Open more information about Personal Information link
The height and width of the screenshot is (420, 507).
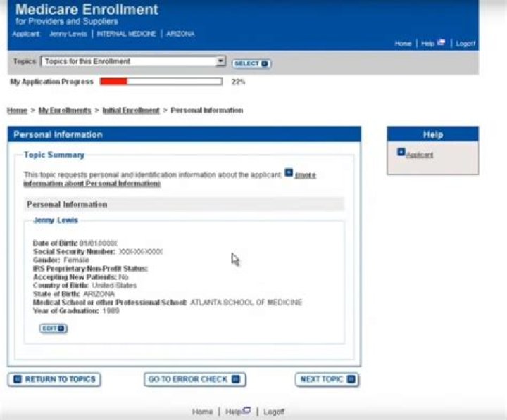point(170,179)
